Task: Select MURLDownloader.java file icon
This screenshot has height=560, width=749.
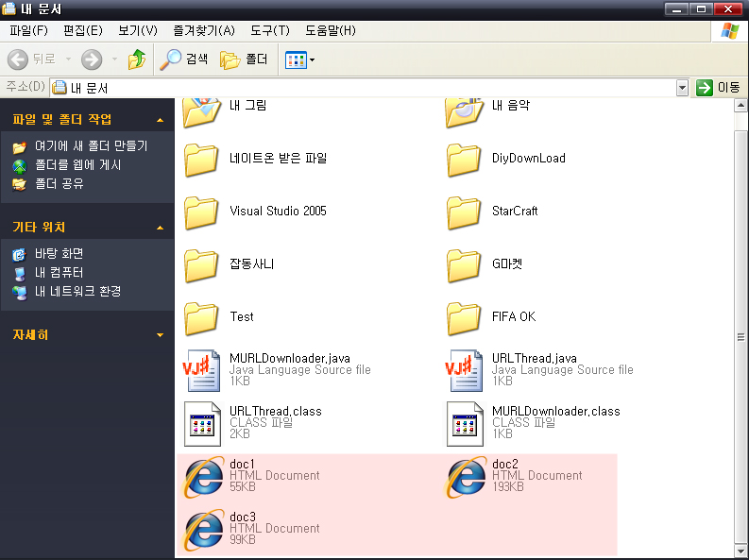Action: pyautogui.click(x=202, y=370)
